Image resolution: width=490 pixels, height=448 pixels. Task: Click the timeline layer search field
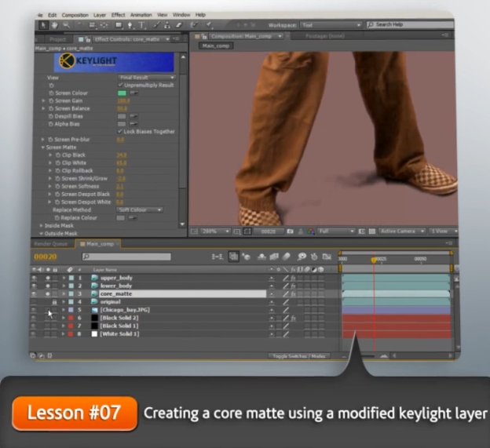(126, 257)
